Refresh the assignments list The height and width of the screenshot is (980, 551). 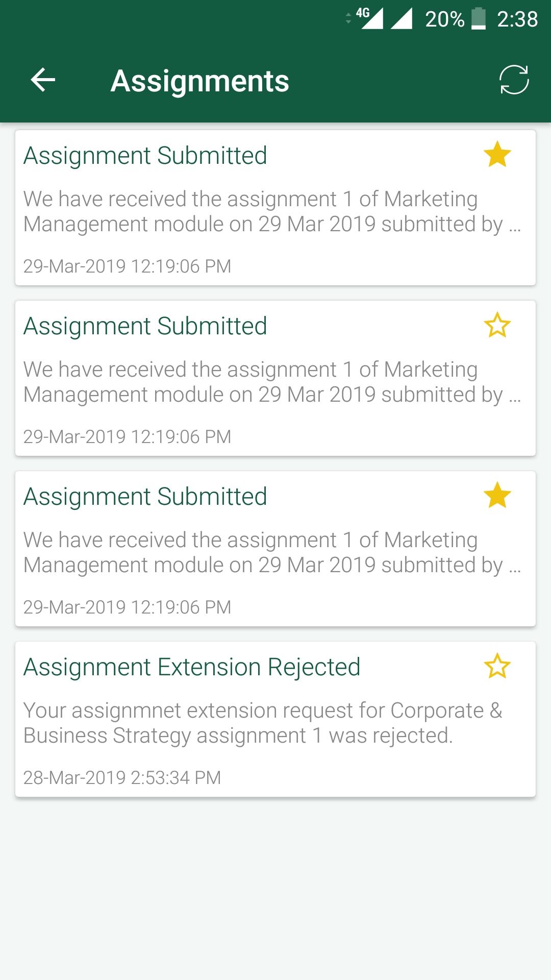click(x=514, y=80)
